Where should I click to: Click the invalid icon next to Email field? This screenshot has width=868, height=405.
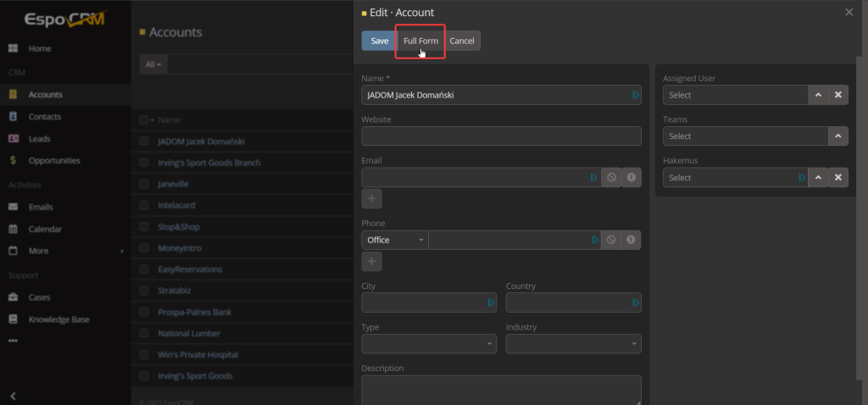tap(632, 178)
